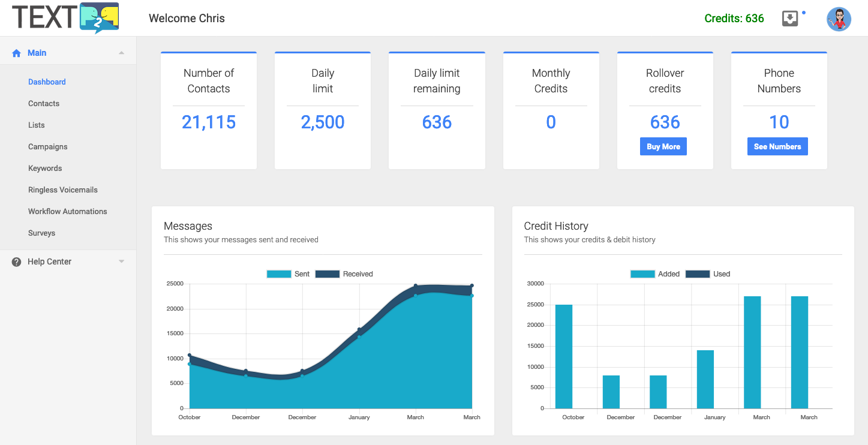Viewport: 868px width, 445px height.
Task: Select Ringless Voicemails in sidebar
Action: click(63, 190)
